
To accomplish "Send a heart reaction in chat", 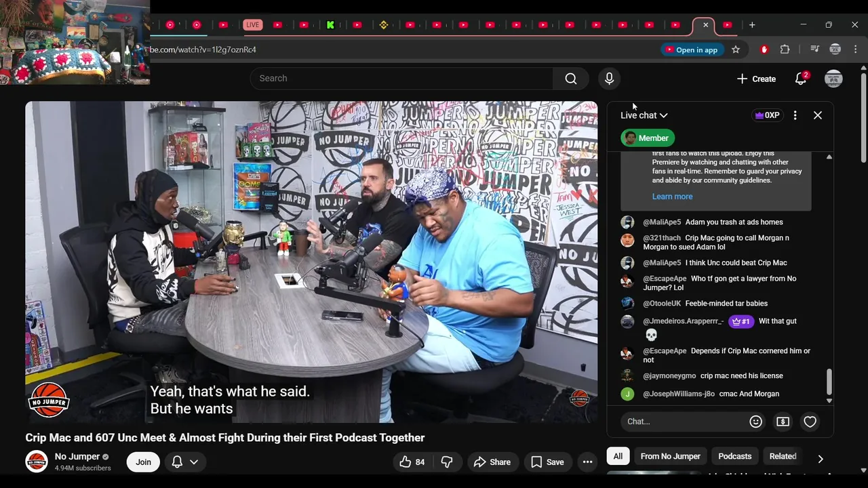I will point(810,422).
